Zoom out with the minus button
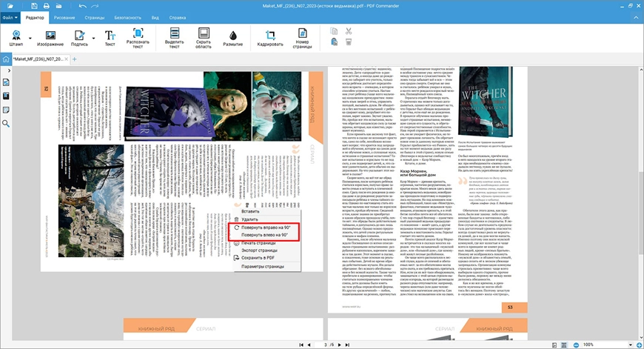Viewport: 644px width, 349px height. tap(576, 345)
